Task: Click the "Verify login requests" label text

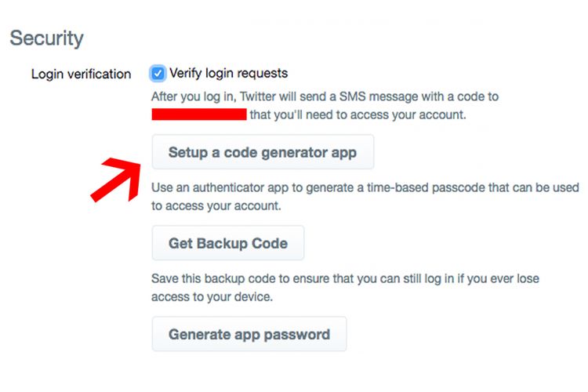Action: click(x=229, y=74)
